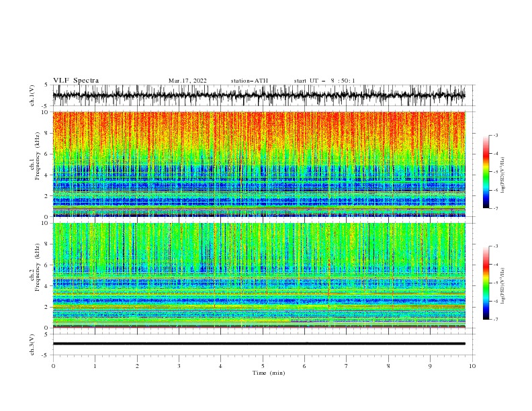Viewport: 532px width, 411px height.
Task: Click time axis tick label "7"
Action: pos(347,366)
